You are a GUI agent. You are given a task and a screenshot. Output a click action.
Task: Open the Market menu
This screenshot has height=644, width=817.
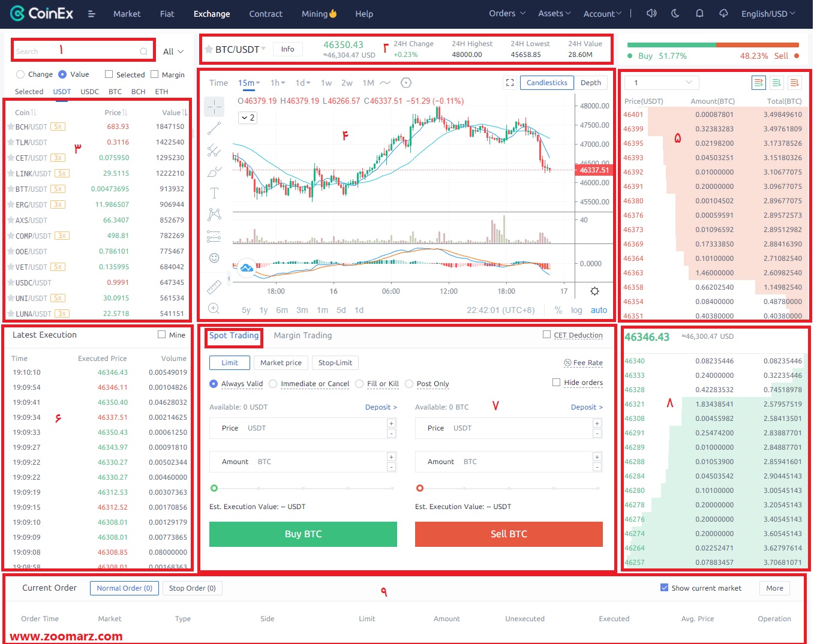point(127,14)
